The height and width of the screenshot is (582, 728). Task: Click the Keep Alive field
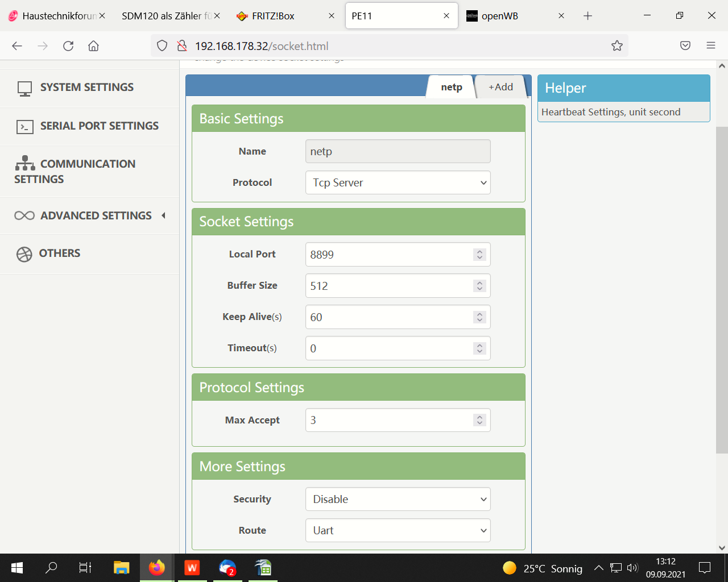(x=398, y=317)
